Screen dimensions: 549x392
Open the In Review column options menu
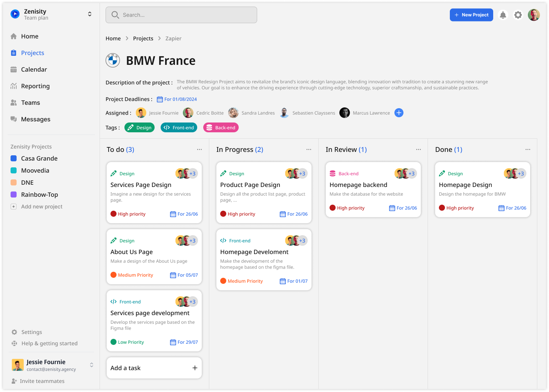point(419,150)
